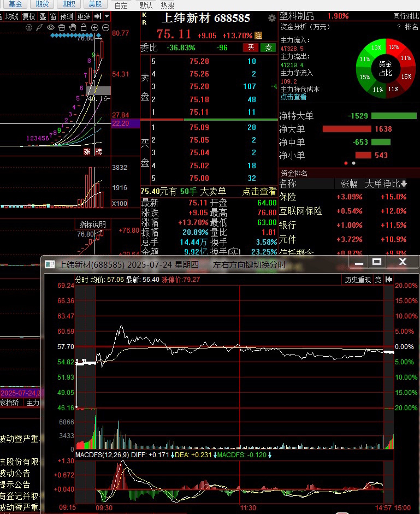Click the intraday popup window icon

click(x=50, y=264)
